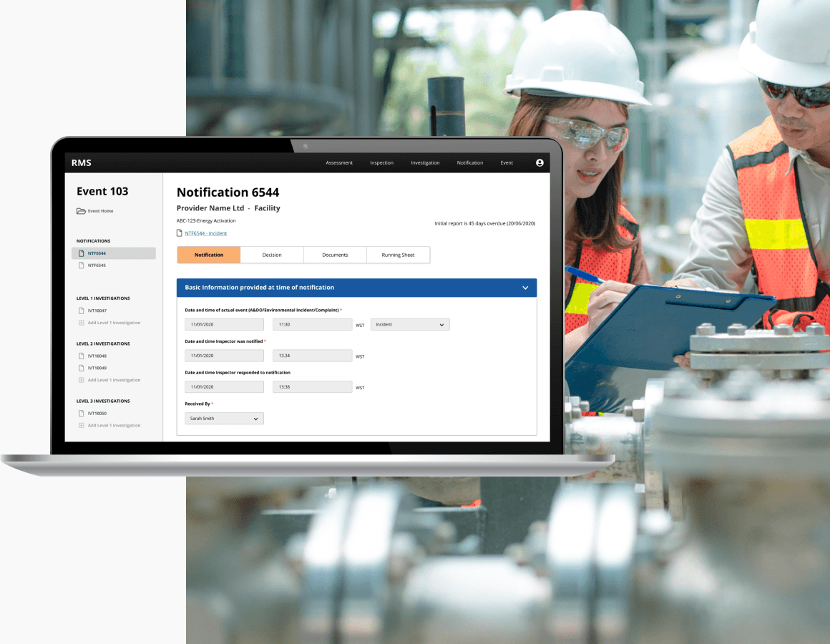Open the NTF6544 - Incident link
The height and width of the screenshot is (644, 830).
coord(206,233)
